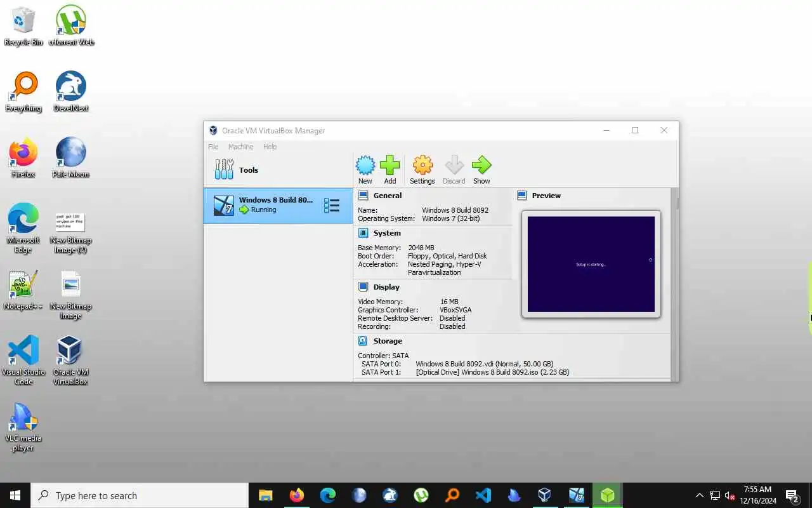Click the Everything magnifier taskbar icon
Viewport: 812px width, 508px height.
[452, 495]
